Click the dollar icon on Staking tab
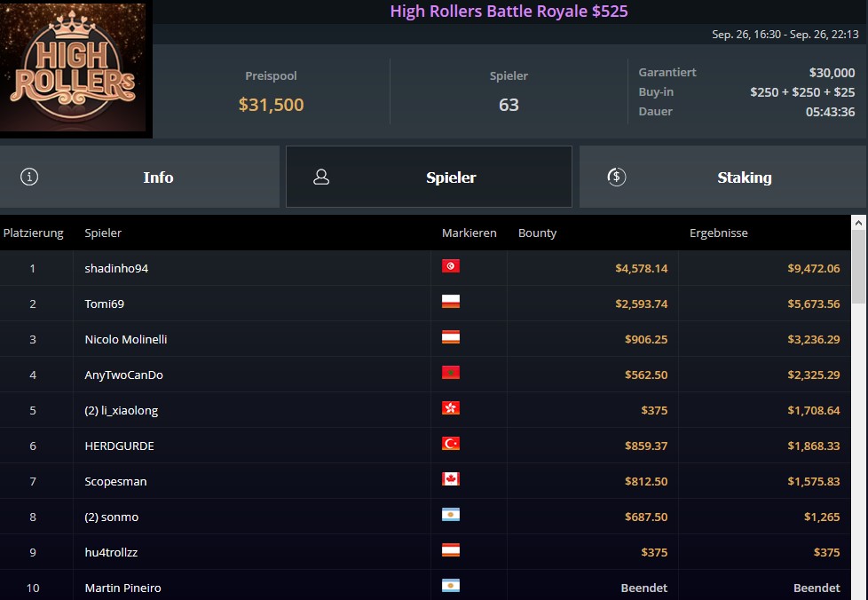Screen dimensions: 868x600 click(617, 178)
